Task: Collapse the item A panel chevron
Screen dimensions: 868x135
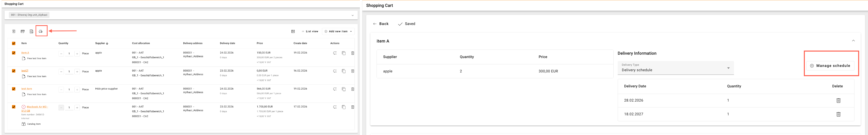Action: click(x=853, y=41)
